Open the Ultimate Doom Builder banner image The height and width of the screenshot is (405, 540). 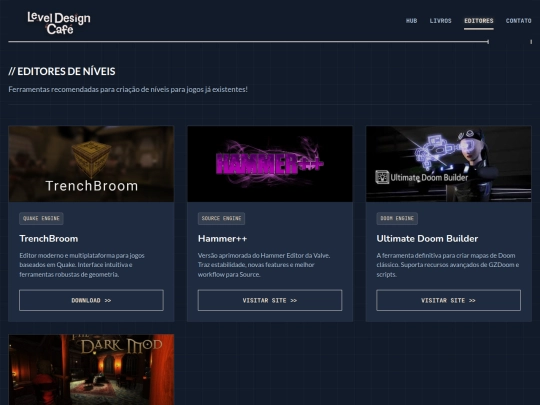coord(448,164)
